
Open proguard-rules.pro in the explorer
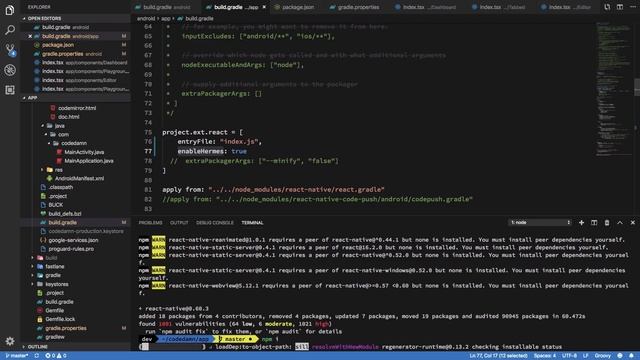tap(71, 249)
